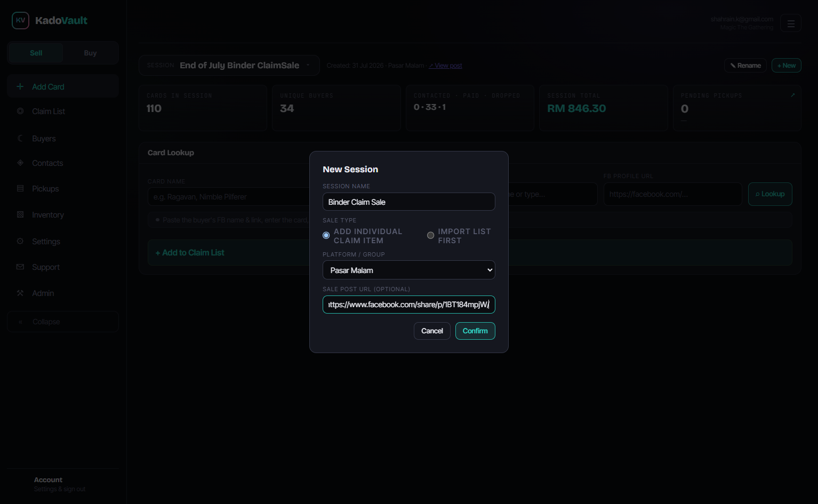Click the Admin tools icon

coord(20,293)
